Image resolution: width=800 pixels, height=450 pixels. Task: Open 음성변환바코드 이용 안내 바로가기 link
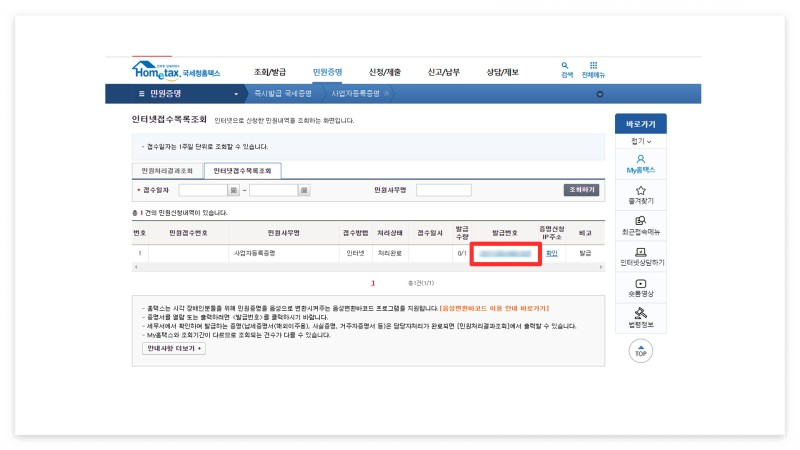click(x=494, y=308)
